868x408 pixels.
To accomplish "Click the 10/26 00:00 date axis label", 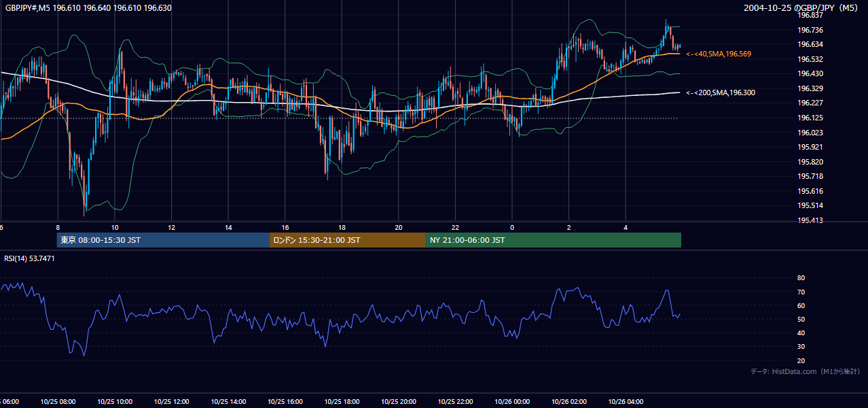I will click(x=512, y=401).
